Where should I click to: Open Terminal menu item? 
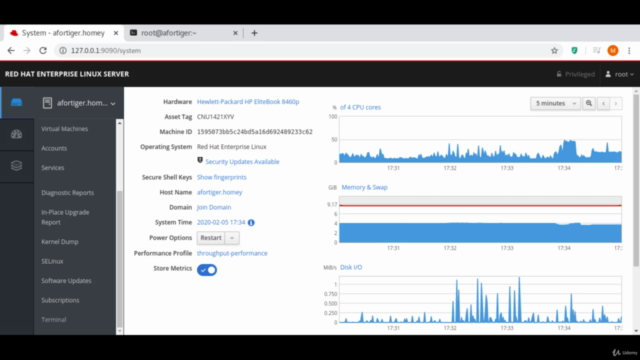coord(53,320)
